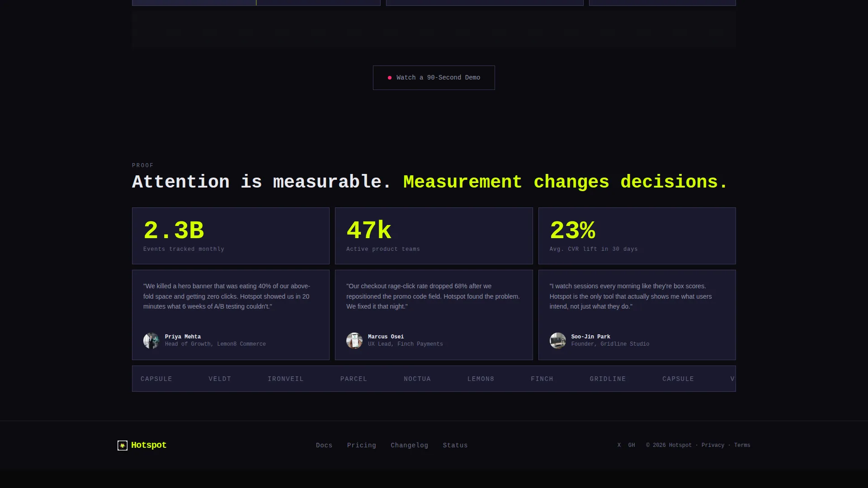Image resolution: width=868 pixels, height=488 pixels.
Task: Click the LEMON8 logo in marquee
Action: 481,379
